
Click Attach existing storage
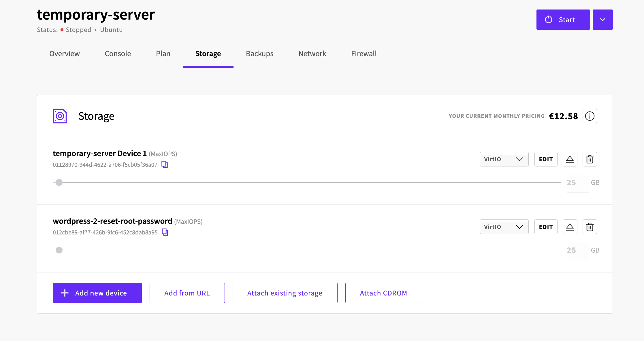285,293
